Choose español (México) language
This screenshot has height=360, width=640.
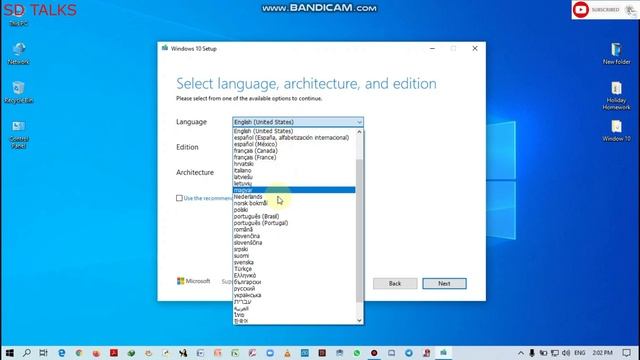[294, 144]
